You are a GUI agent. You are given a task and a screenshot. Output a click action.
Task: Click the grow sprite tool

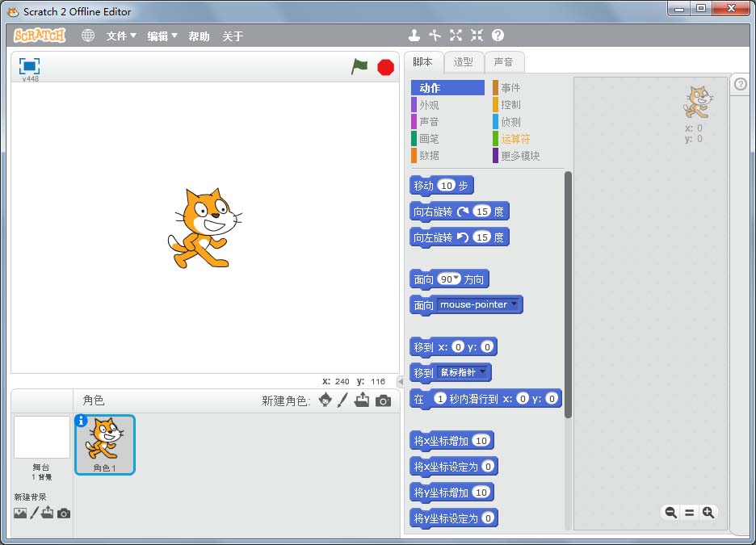point(456,36)
